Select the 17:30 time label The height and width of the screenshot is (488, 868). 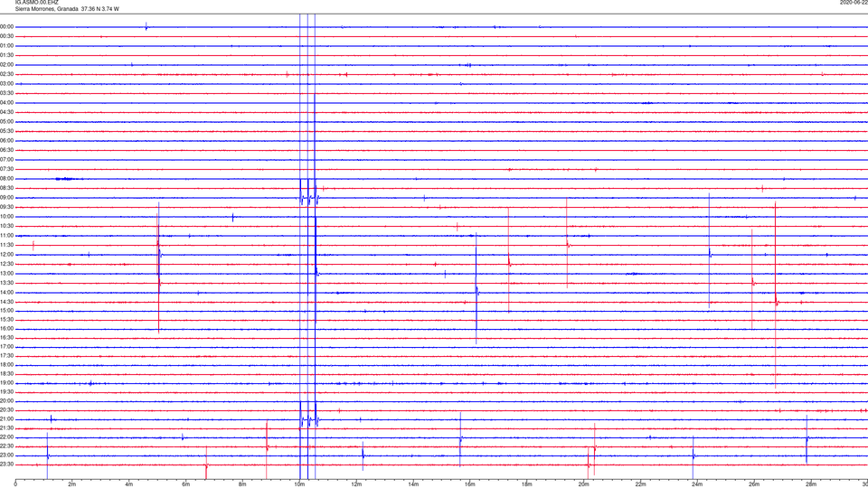[x=7, y=356]
